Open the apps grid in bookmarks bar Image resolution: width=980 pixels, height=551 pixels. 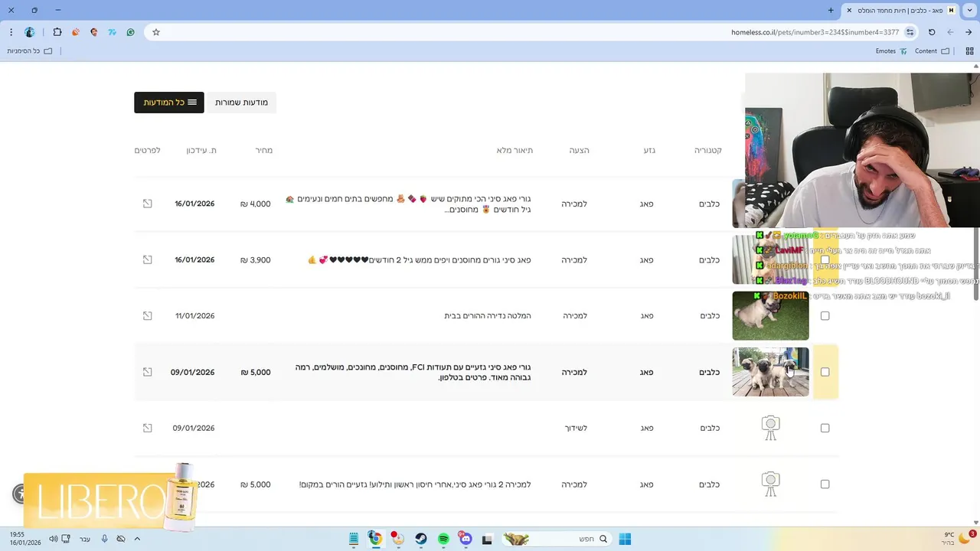tap(969, 51)
